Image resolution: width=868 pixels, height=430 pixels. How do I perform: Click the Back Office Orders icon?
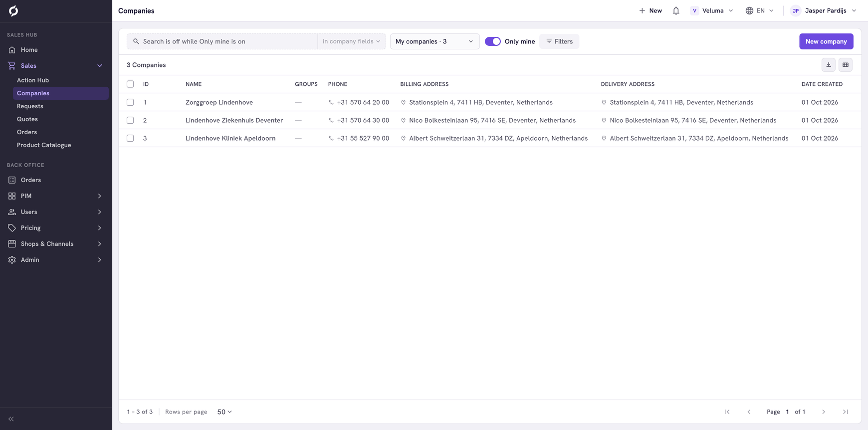pyautogui.click(x=12, y=180)
